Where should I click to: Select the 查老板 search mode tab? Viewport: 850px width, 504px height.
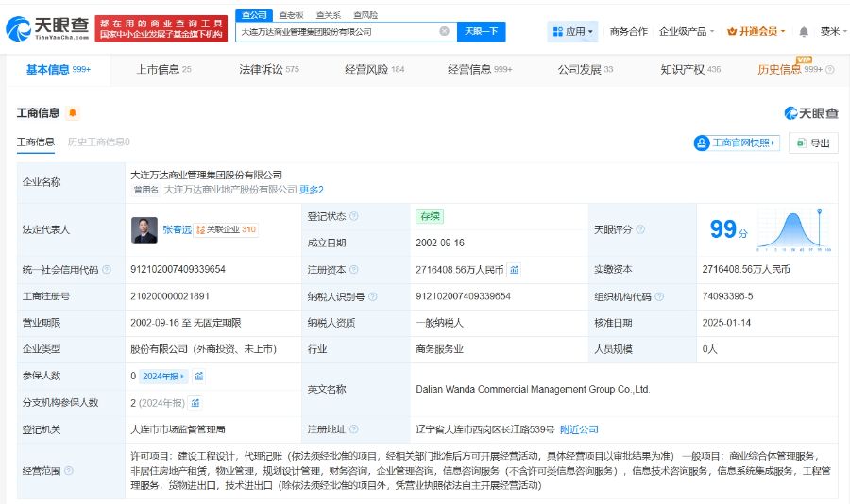click(291, 15)
